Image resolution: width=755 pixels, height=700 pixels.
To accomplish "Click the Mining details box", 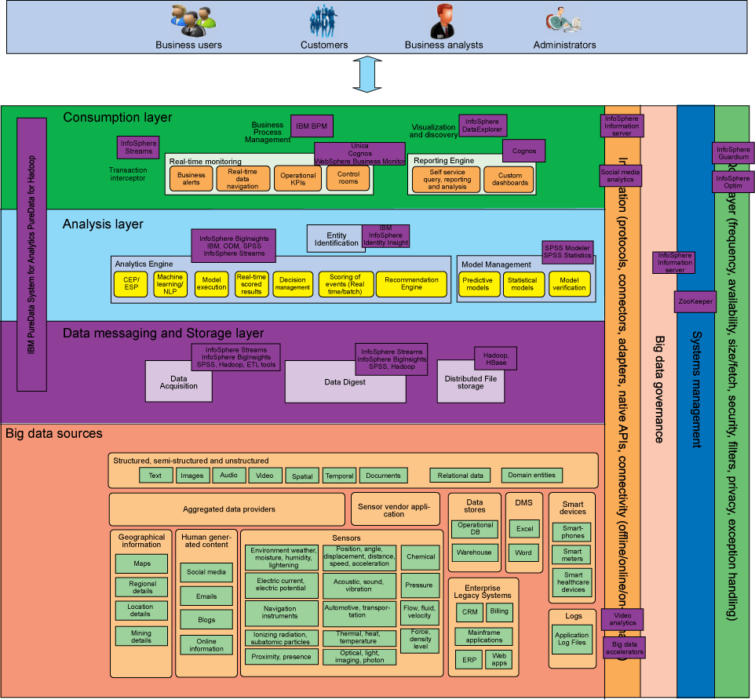I will pyautogui.click(x=141, y=636).
